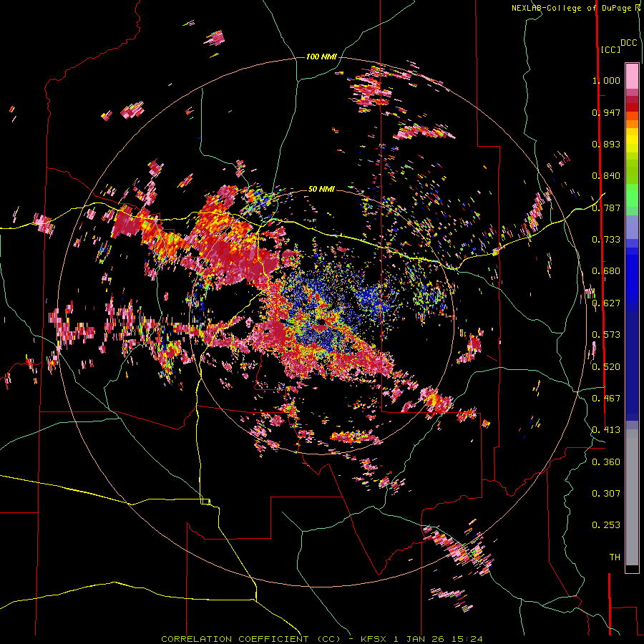Image resolution: width=644 pixels, height=644 pixels.
Task: Click the 0.627 scale value
Action: click(606, 303)
